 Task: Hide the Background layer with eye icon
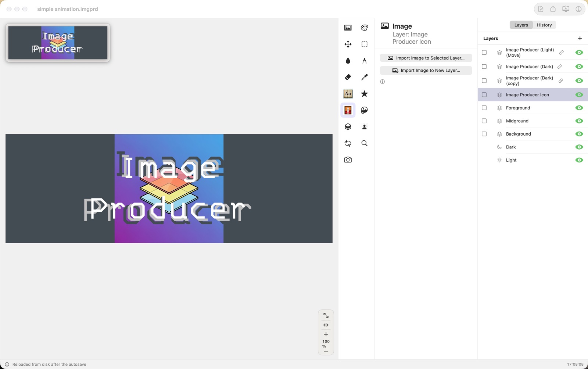[579, 134]
